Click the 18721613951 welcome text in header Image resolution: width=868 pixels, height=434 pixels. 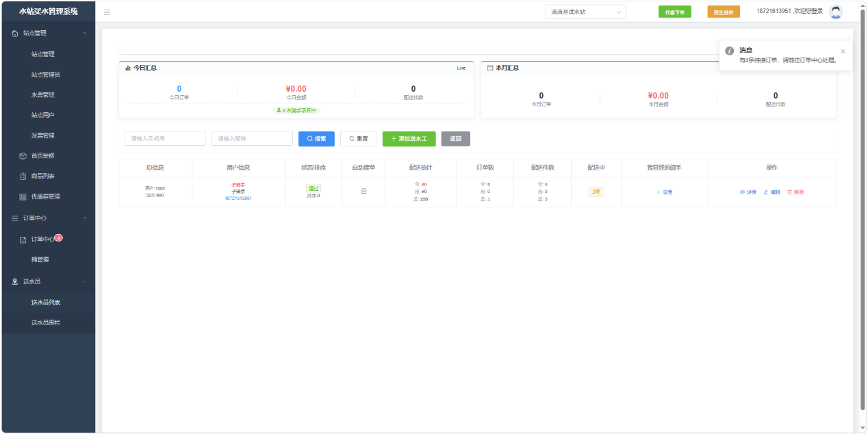tap(790, 12)
